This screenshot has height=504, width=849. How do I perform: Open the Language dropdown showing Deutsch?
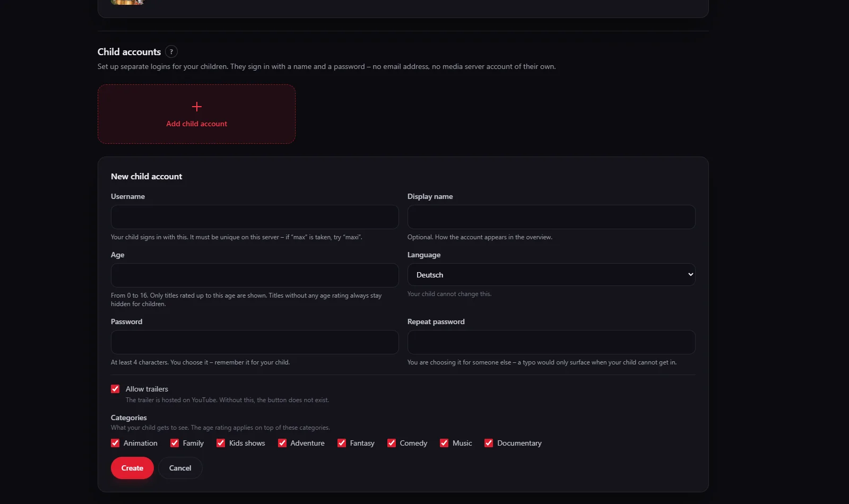tap(551, 275)
